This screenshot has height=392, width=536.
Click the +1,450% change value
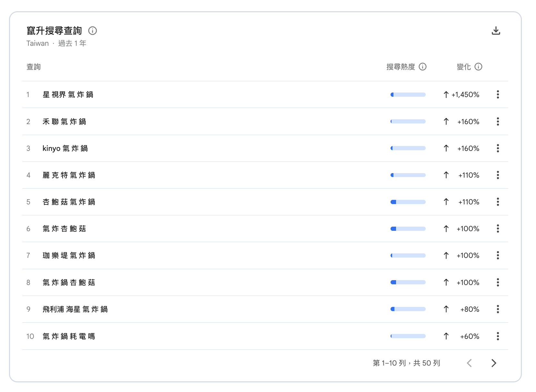pyautogui.click(x=465, y=94)
